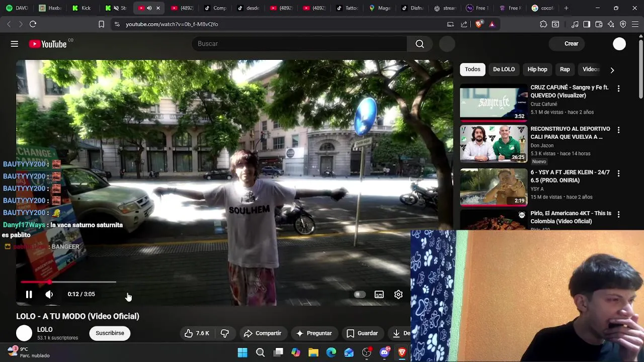This screenshot has width=644, height=362.
Task: Open File Explorer from taskbar
Action: click(313, 352)
